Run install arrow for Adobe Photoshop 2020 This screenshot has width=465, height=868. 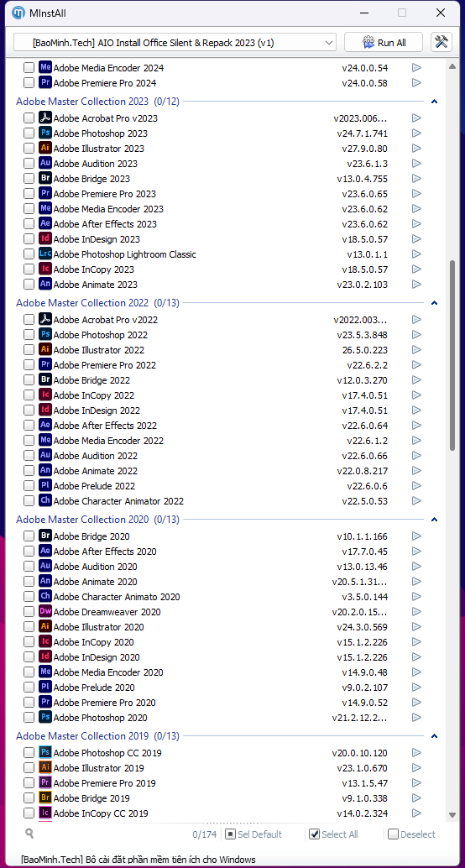417,718
